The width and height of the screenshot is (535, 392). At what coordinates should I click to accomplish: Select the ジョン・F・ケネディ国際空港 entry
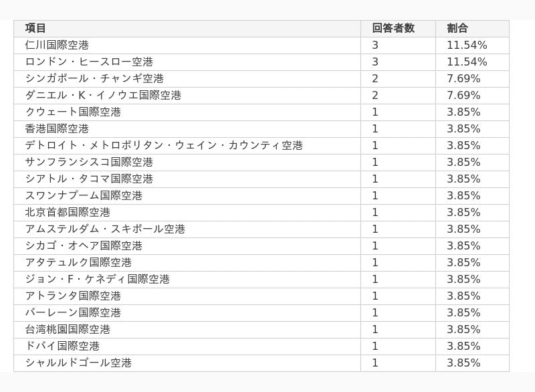(97, 279)
